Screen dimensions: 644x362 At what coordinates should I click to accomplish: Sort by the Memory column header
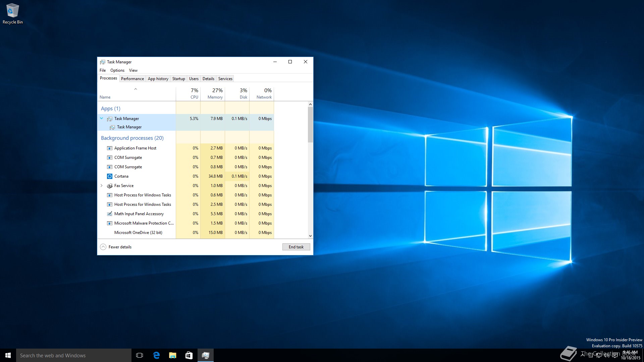pos(213,94)
